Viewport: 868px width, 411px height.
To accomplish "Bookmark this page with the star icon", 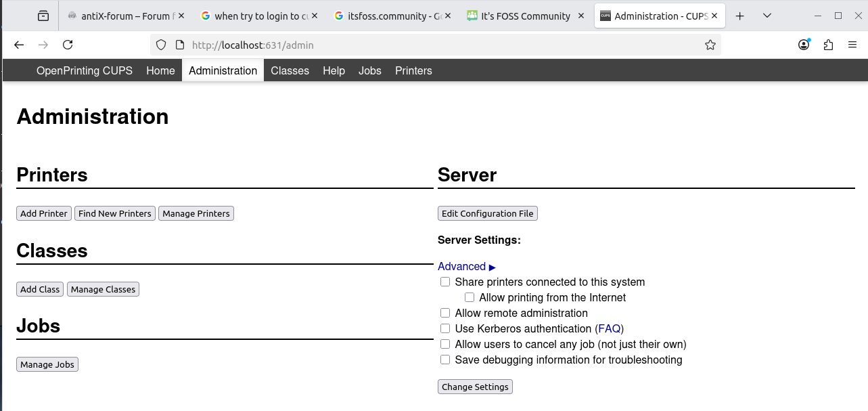I will tap(710, 45).
